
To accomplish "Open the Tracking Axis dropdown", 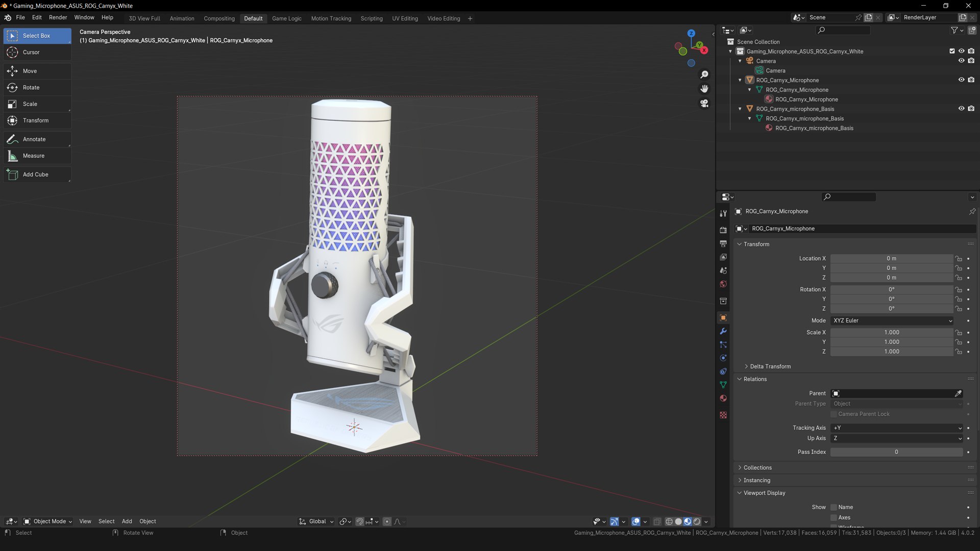I will coord(897,428).
